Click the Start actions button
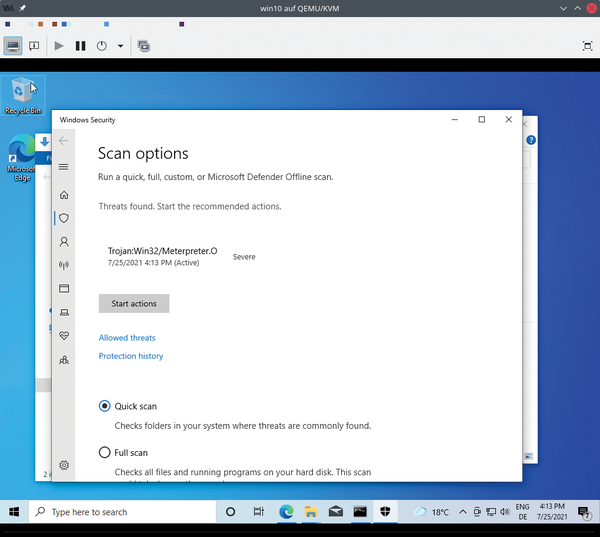 134,304
